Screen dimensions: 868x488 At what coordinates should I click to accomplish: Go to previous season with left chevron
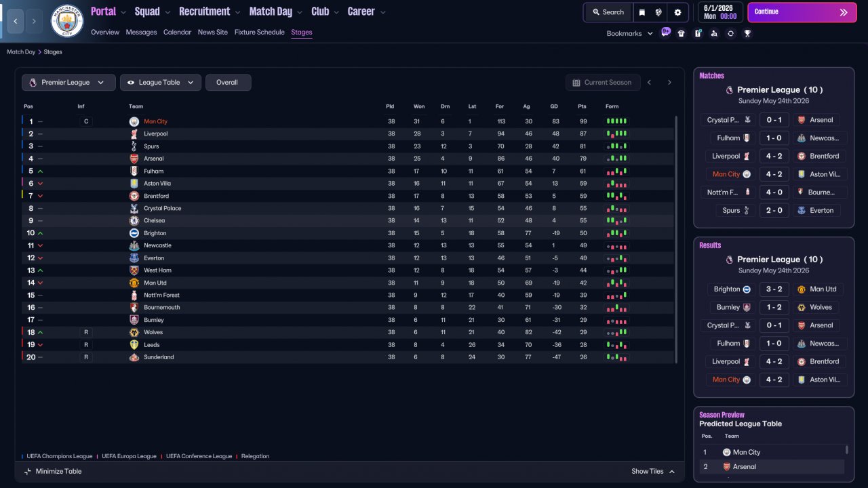point(649,83)
